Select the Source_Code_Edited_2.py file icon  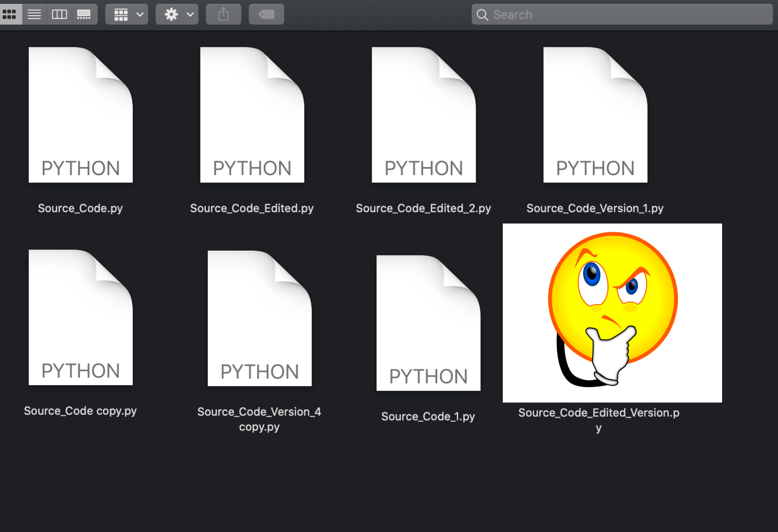[424, 115]
